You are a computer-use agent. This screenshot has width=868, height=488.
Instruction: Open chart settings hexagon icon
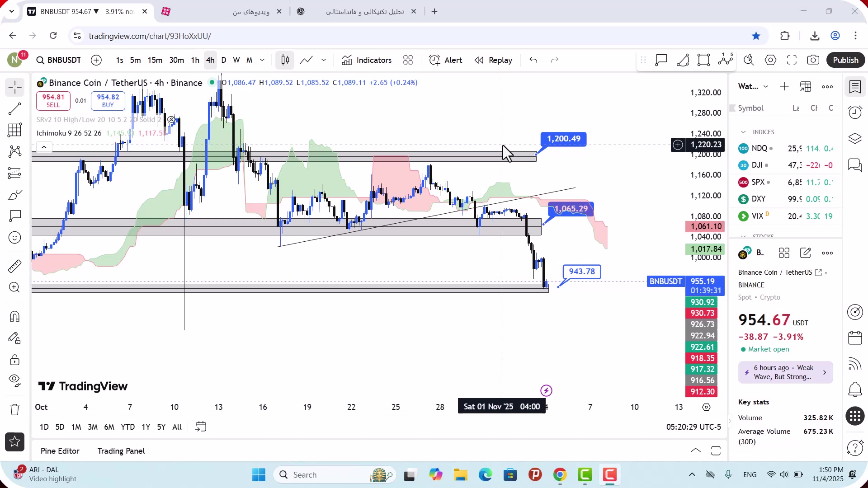[x=770, y=60]
